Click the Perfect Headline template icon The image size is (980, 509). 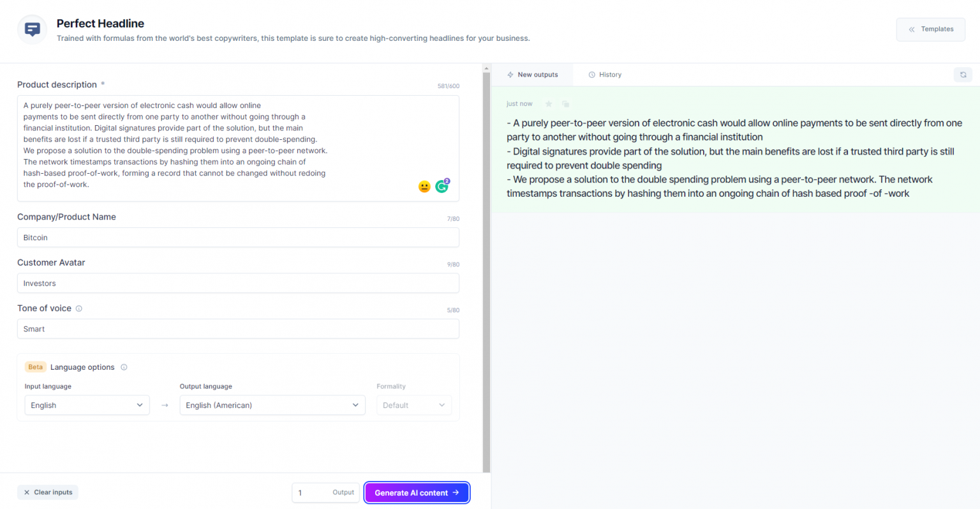(x=32, y=29)
